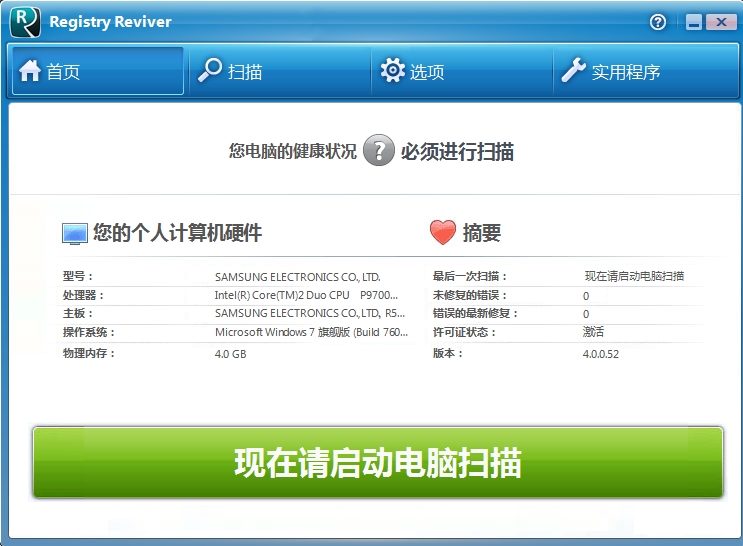Click the 最后一次扫描 label

470,276
